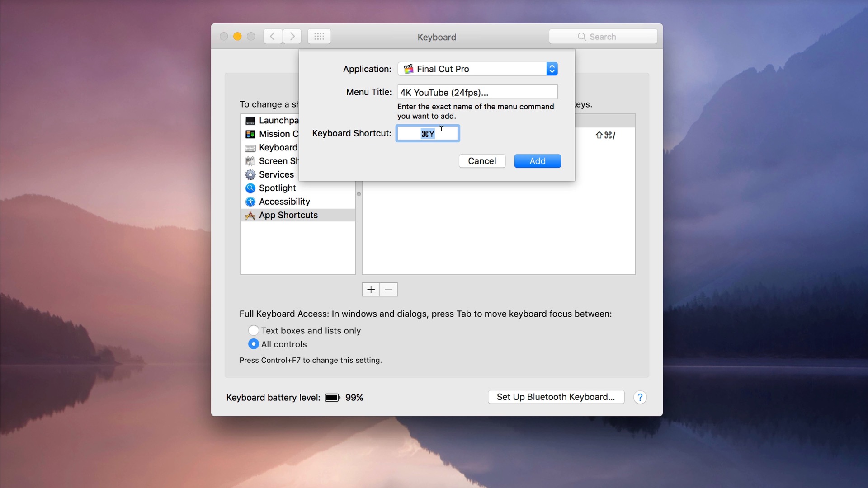Image resolution: width=868 pixels, height=488 pixels.
Task: Open the Accessibility shortcuts section
Action: click(250, 202)
